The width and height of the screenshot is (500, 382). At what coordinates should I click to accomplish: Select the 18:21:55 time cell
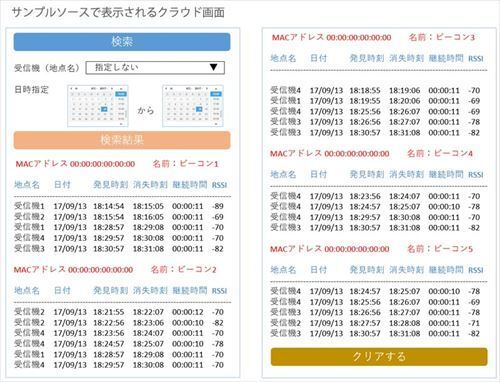109,312
